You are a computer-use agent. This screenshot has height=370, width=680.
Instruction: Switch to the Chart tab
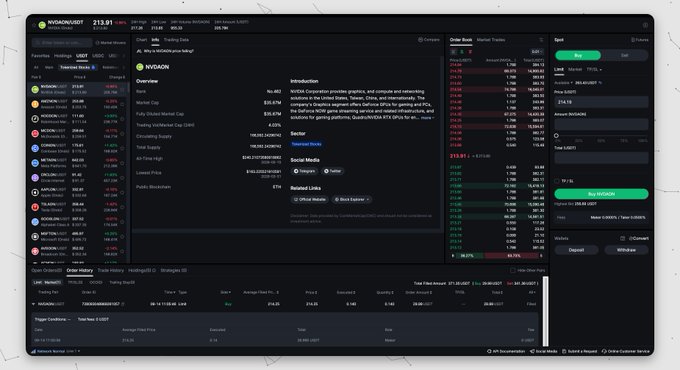pos(142,40)
